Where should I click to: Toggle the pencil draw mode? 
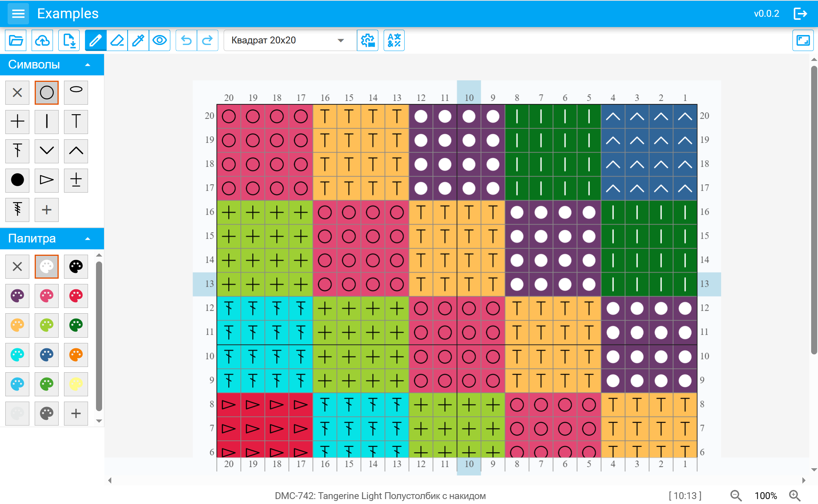pyautogui.click(x=96, y=40)
